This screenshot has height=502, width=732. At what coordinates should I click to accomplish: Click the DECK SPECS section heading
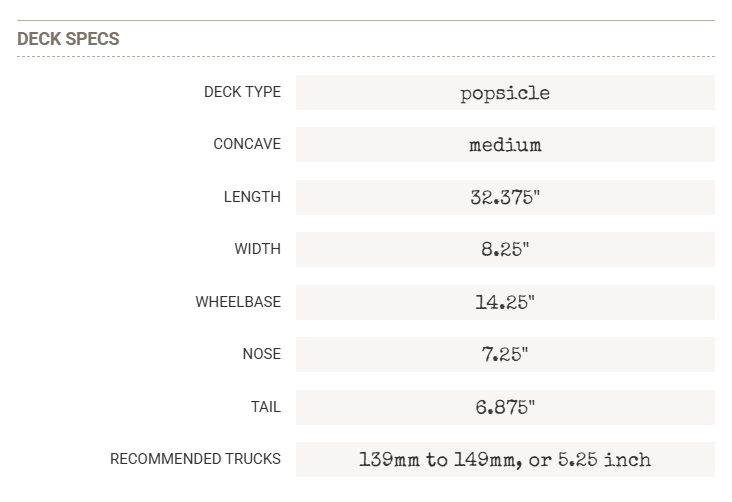(68, 39)
